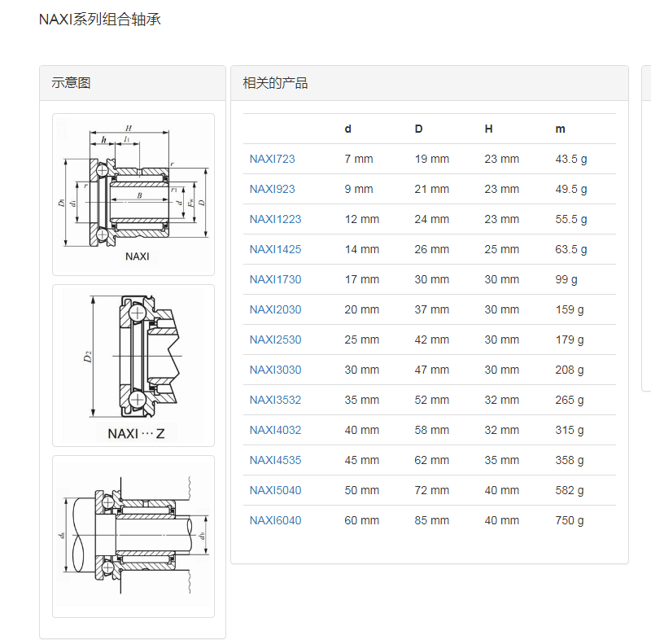
Task: Select the NAXI1425 product link
Action: pyautogui.click(x=275, y=249)
